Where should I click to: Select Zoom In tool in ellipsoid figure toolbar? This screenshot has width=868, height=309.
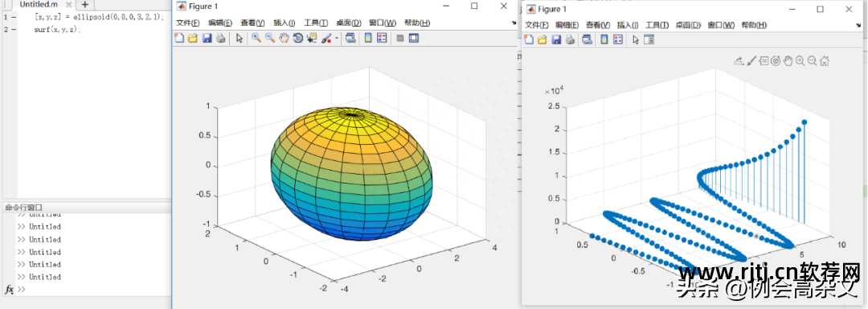click(x=256, y=38)
